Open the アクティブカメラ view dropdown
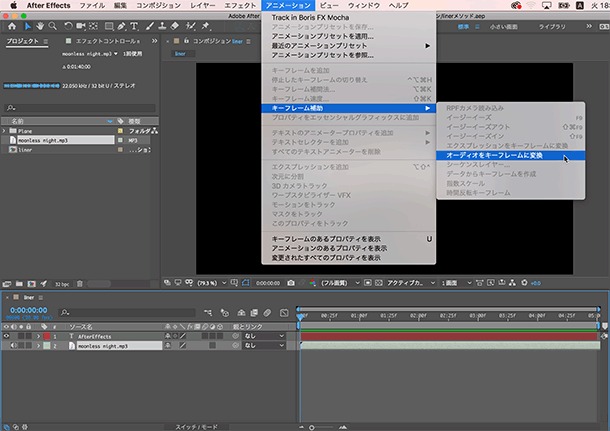Viewport: 610px width, 431px height. coord(410,283)
